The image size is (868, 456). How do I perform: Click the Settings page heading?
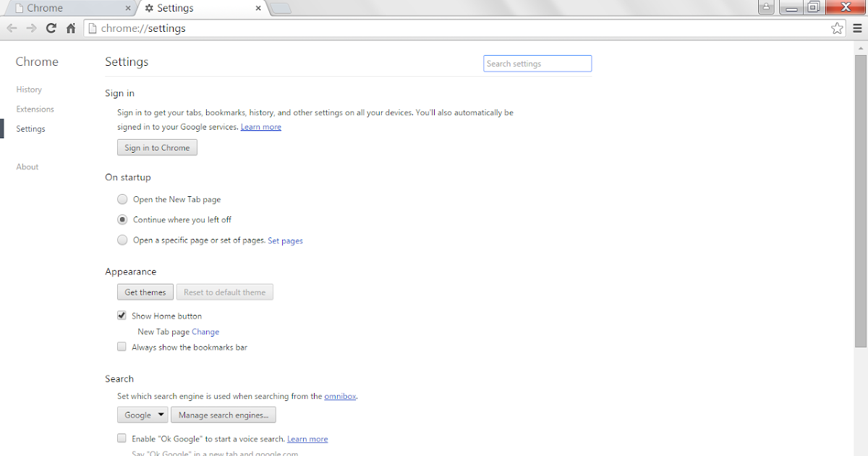[x=127, y=62]
